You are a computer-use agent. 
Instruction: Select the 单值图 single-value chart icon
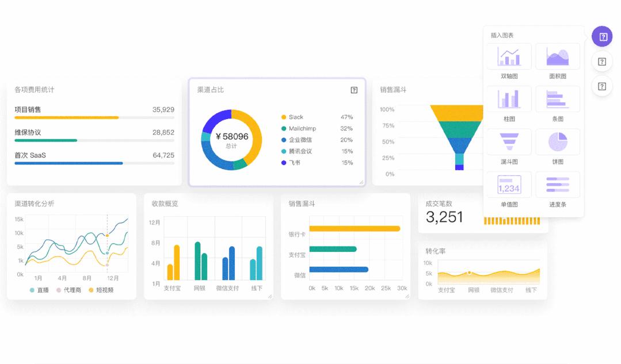pos(508,185)
